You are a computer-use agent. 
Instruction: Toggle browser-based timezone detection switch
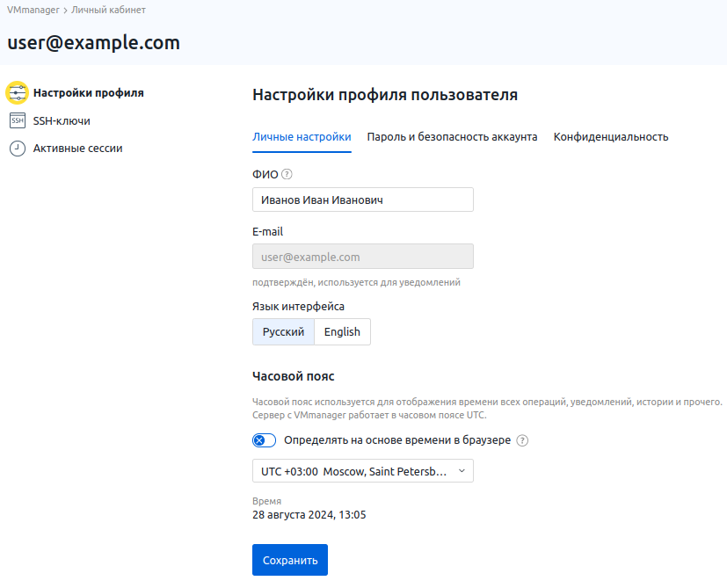pos(264,440)
